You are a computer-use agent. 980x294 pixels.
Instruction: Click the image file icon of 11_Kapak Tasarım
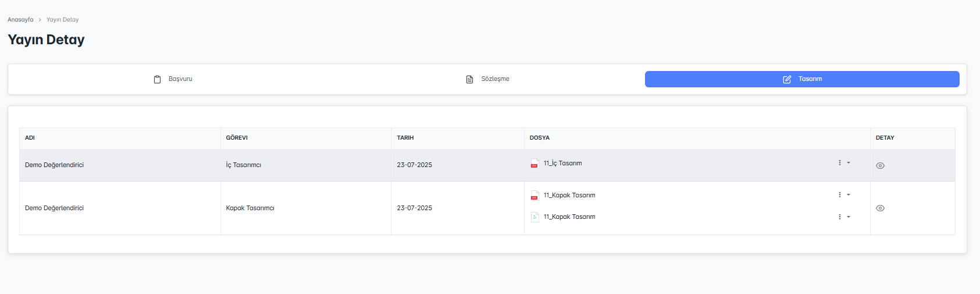pyautogui.click(x=534, y=217)
